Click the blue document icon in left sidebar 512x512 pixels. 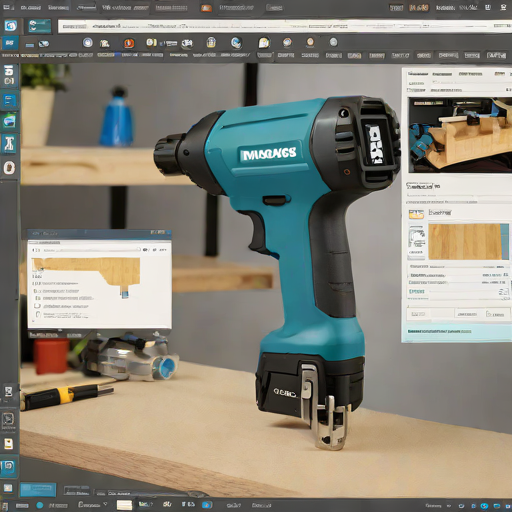(9, 100)
